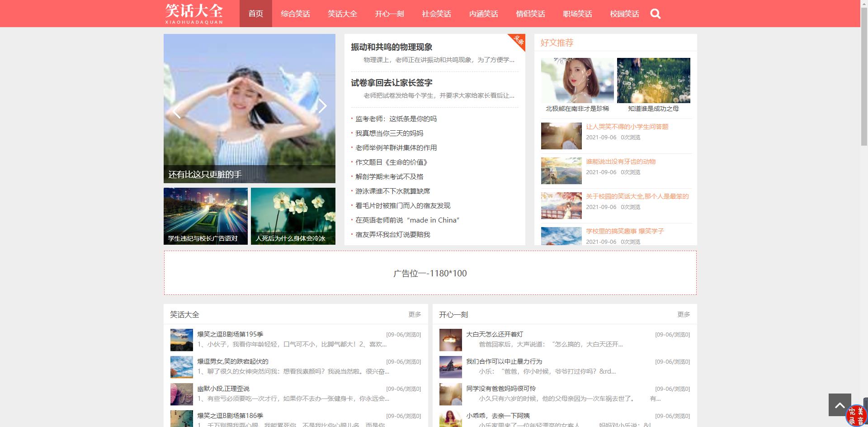Open 关于校园的笑话大全 recommended link

(x=637, y=196)
